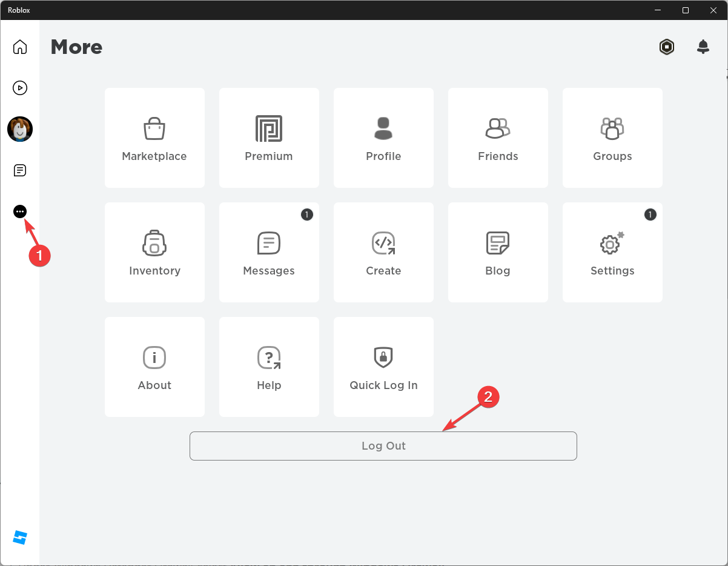Open the Robux balance icon
This screenshot has height=566, width=728.
[667, 47]
